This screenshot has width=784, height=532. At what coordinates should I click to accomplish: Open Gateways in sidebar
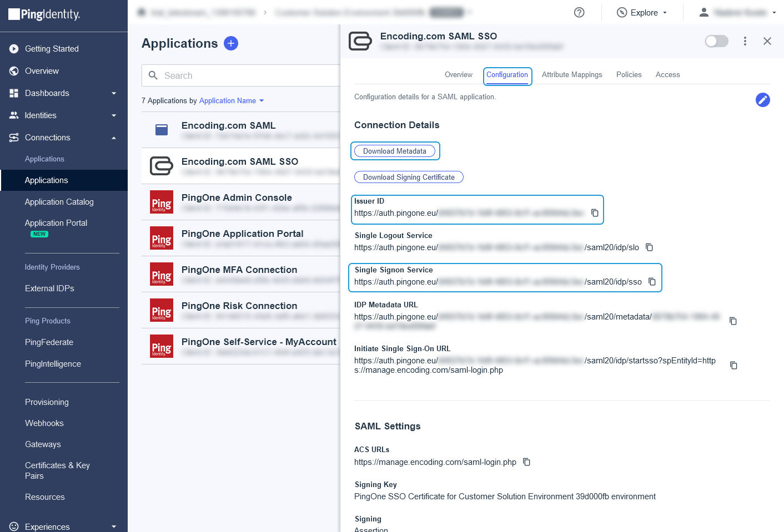(43, 444)
